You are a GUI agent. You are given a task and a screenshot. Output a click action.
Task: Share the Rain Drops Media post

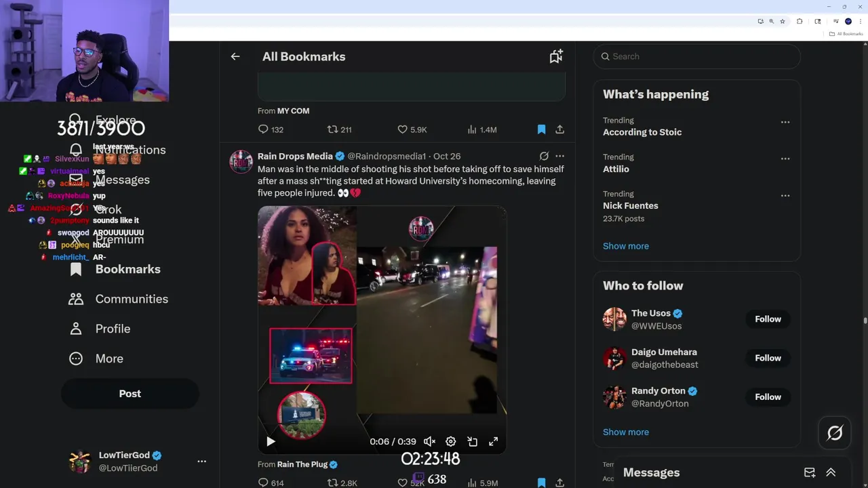(559, 483)
